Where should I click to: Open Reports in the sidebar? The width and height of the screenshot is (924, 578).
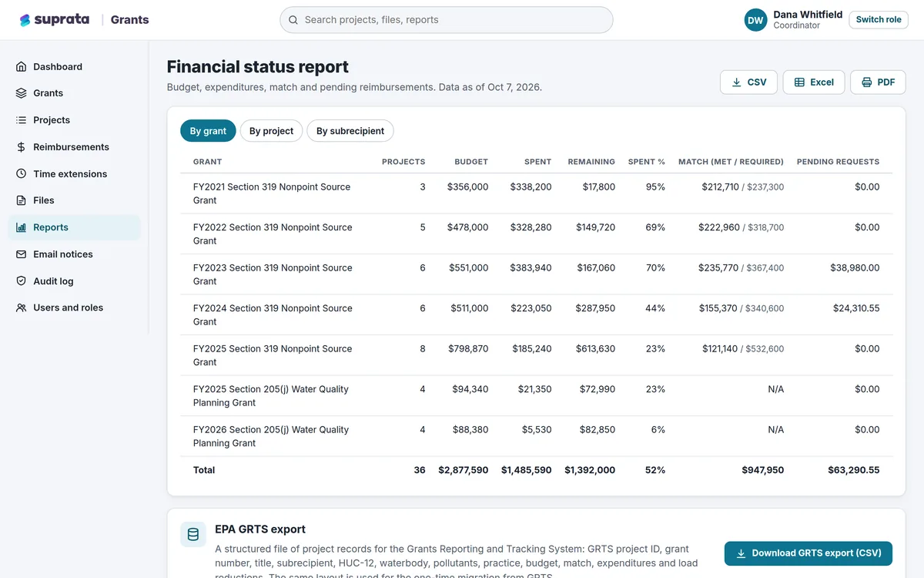click(x=74, y=227)
